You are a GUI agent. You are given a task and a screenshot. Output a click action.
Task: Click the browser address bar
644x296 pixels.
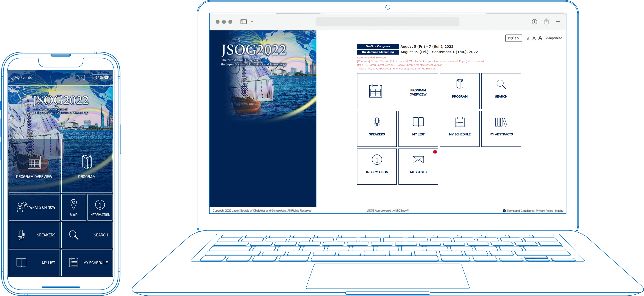387,22
